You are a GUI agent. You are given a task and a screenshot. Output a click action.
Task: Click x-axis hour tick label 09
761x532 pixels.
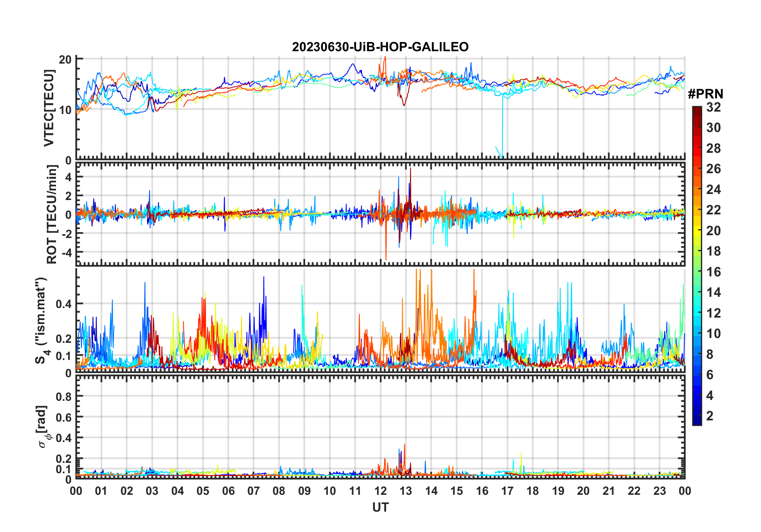click(x=304, y=491)
